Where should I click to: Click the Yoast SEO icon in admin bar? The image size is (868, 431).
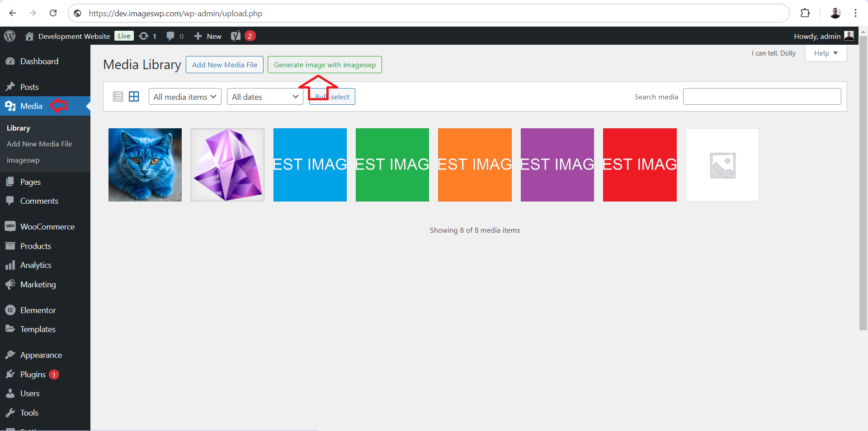coord(236,36)
